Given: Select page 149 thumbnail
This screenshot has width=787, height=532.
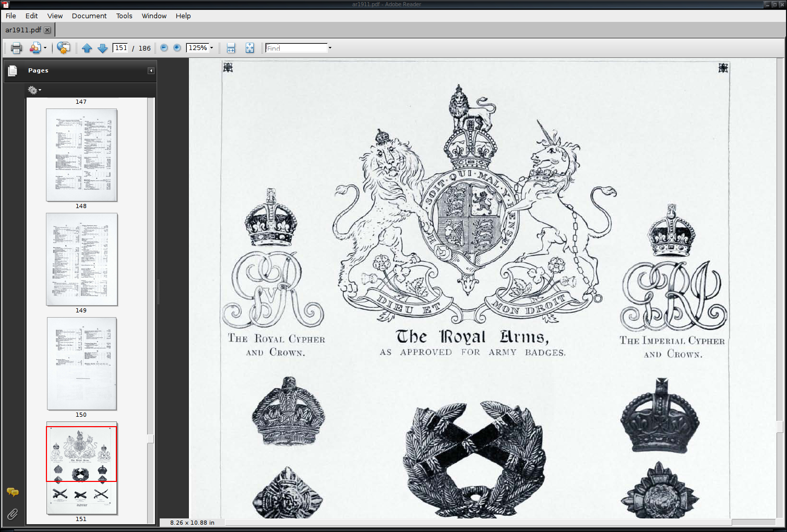Looking at the screenshot, I should [81, 259].
